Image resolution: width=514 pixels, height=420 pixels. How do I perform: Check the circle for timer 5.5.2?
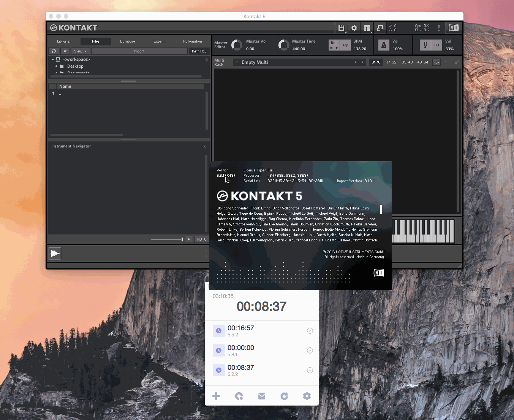pyautogui.click(x=310, y=331)
